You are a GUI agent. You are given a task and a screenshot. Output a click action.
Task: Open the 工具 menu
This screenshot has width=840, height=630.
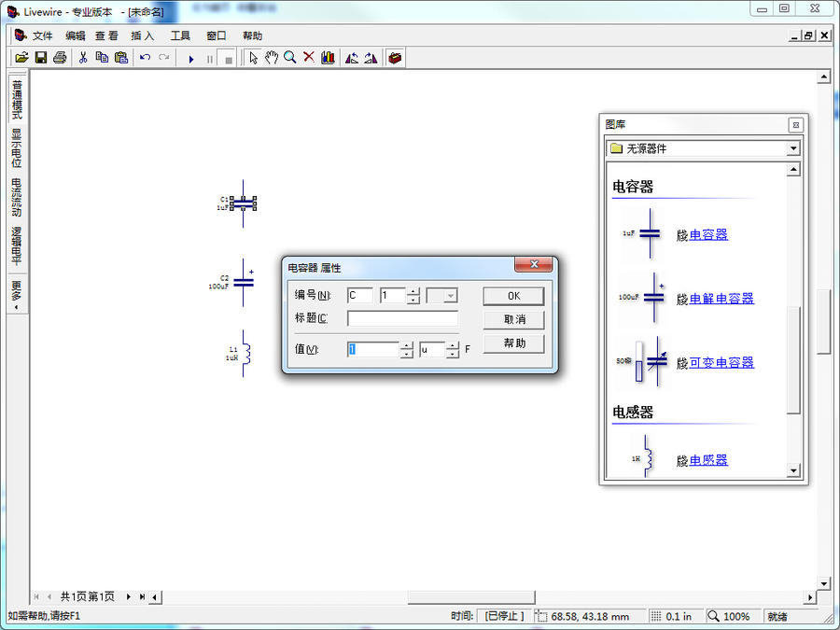point(180,35)
